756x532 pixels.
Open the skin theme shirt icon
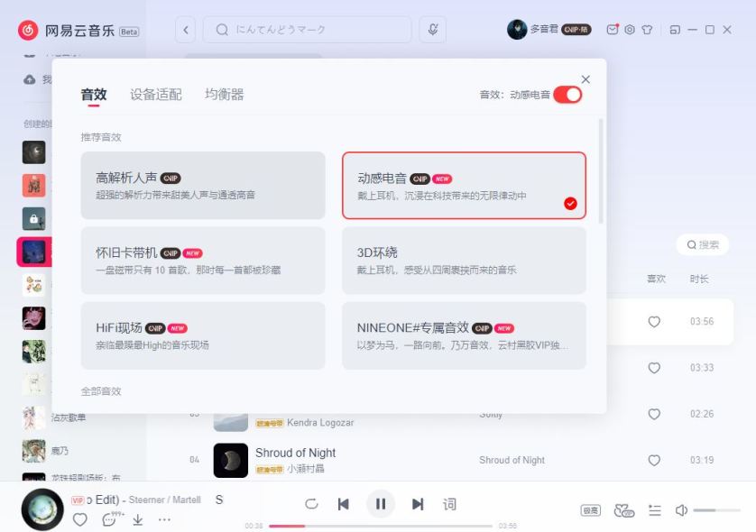coord(647,30)
